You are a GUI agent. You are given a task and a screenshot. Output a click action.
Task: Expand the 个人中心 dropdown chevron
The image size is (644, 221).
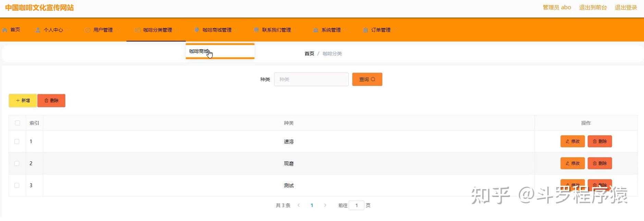click(68, 30)
